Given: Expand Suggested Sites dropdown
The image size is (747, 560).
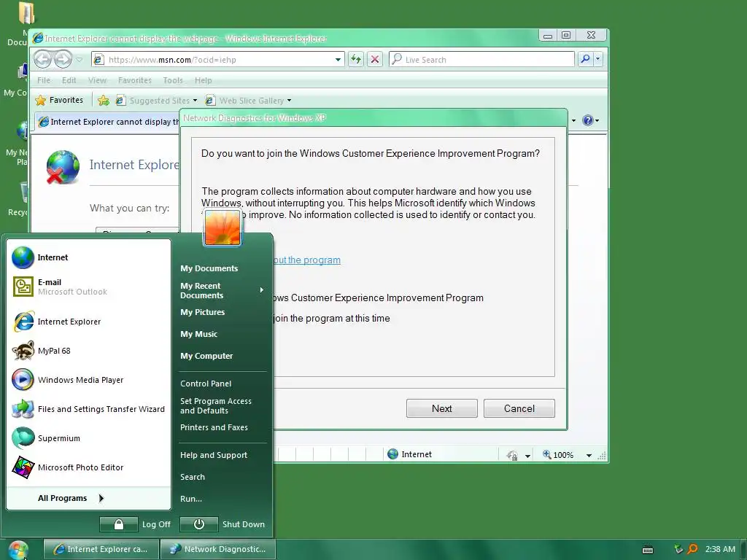Looking at the screenshot, I should [x=195, y=101].
